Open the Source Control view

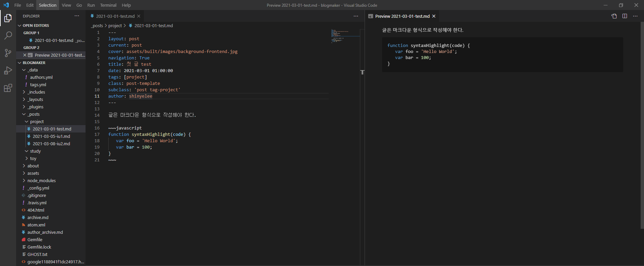pyautogui.click(x=8, y=53)
